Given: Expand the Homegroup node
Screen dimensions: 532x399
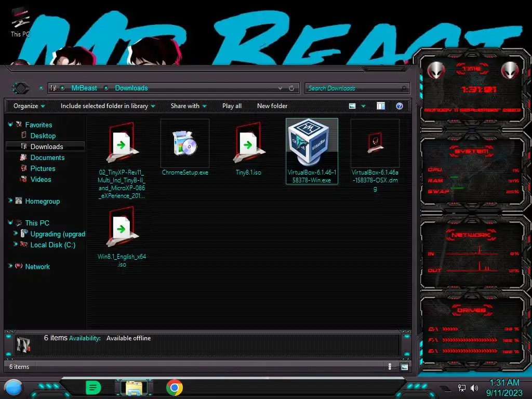Looking at the screenshot, I should 10,201.
